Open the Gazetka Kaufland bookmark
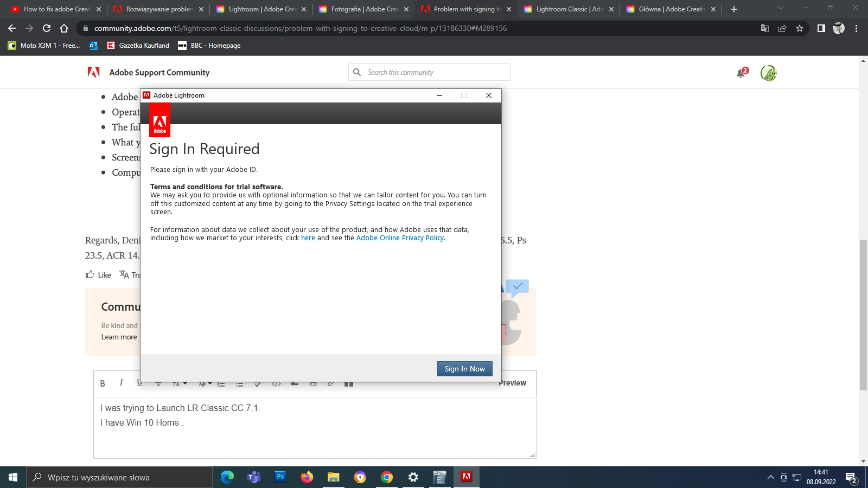This screenshot has width=868, height=488. (138, 46)
